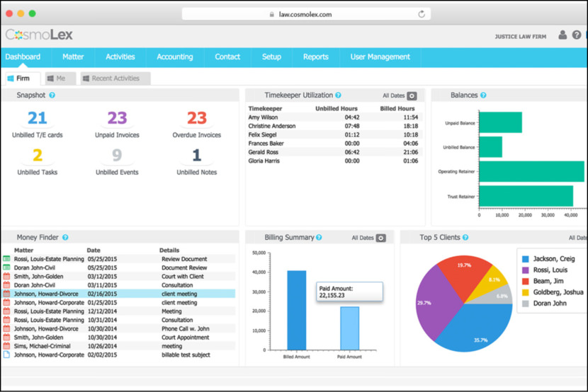Switch to the Me tab

(x=60, y=79)
